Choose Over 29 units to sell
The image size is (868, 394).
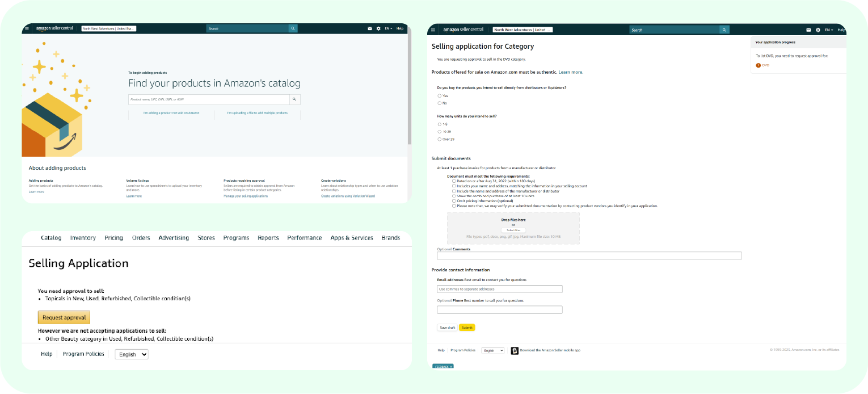pos(439,139)
